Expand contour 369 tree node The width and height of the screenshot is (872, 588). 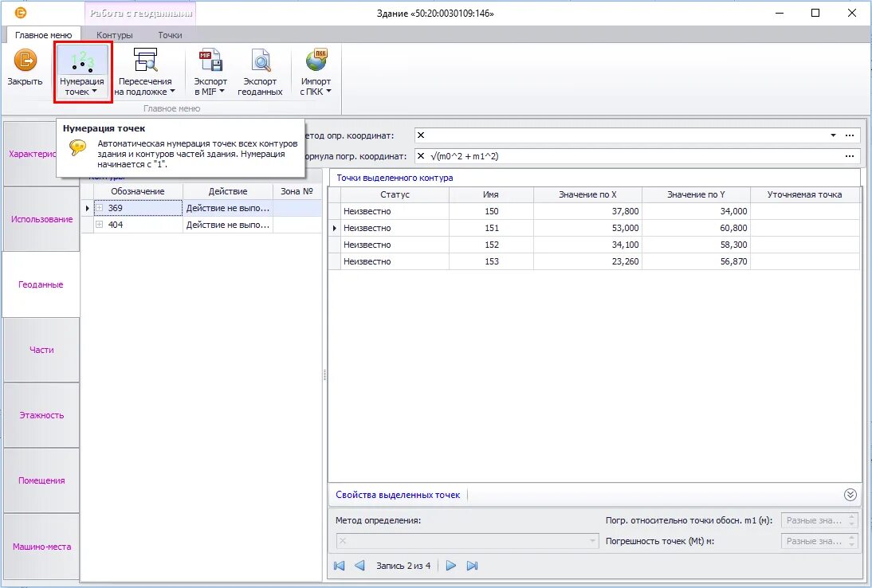pyautogui.click(x=100, y=208)
